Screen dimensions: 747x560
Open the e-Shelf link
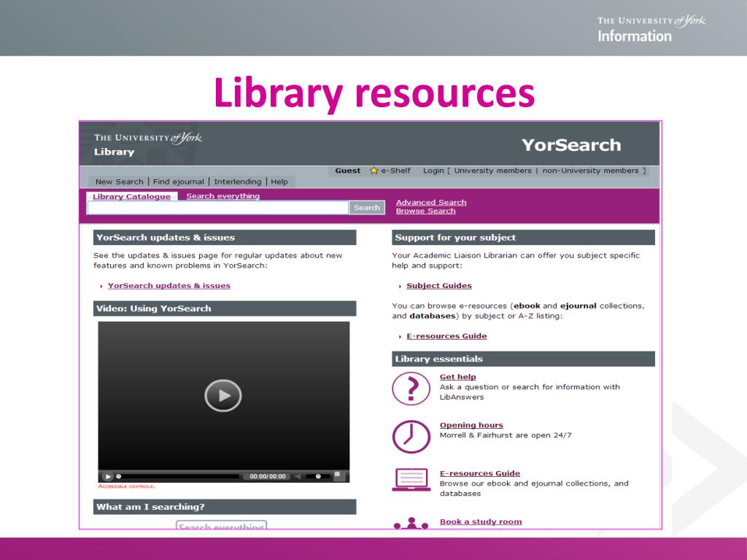pos(395,171)
